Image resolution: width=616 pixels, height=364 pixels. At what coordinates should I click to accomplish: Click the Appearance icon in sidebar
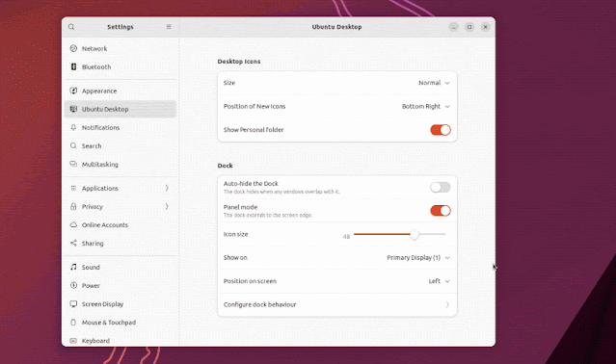coord(73,91)
